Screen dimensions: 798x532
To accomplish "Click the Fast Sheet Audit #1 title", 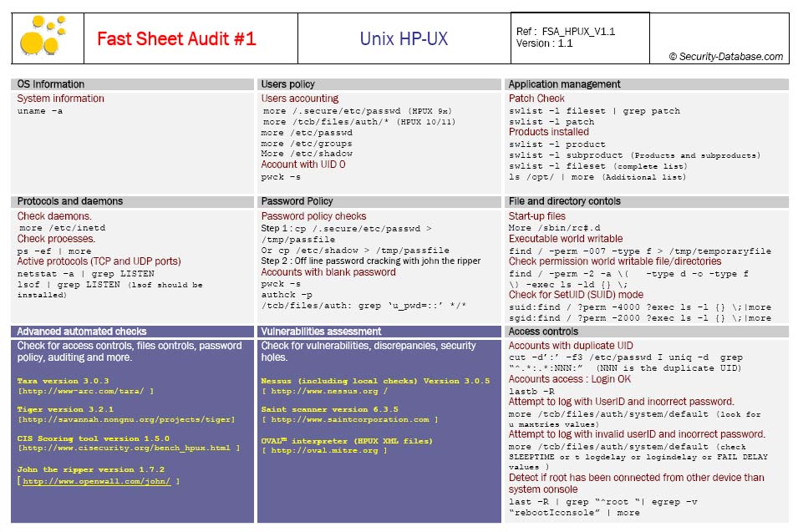I will (x=176, y=38).
